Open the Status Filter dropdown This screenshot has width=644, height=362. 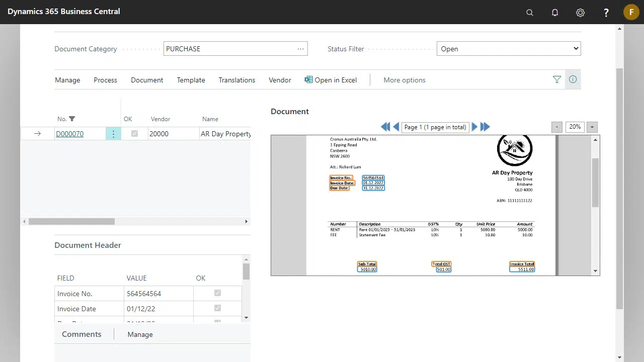click(x=508, y=49)
